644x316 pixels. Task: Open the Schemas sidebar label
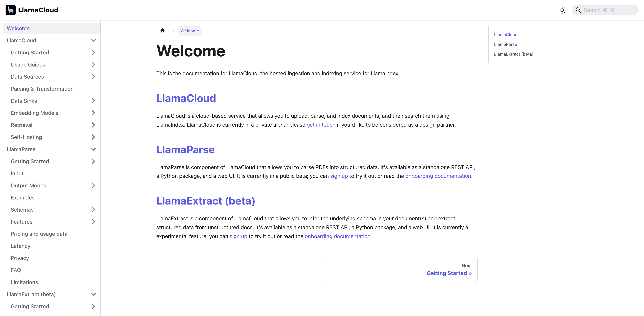click(x=22, y=210)
